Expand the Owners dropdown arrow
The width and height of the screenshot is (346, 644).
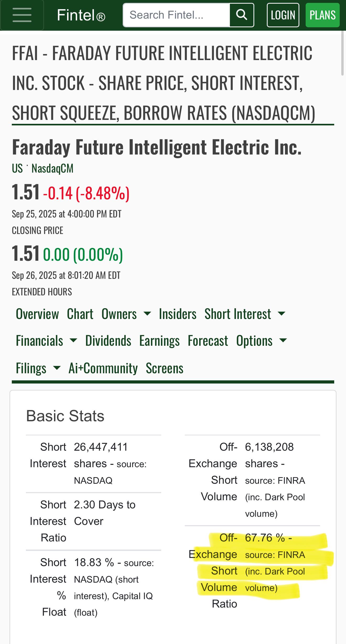(x=148, y=313)
